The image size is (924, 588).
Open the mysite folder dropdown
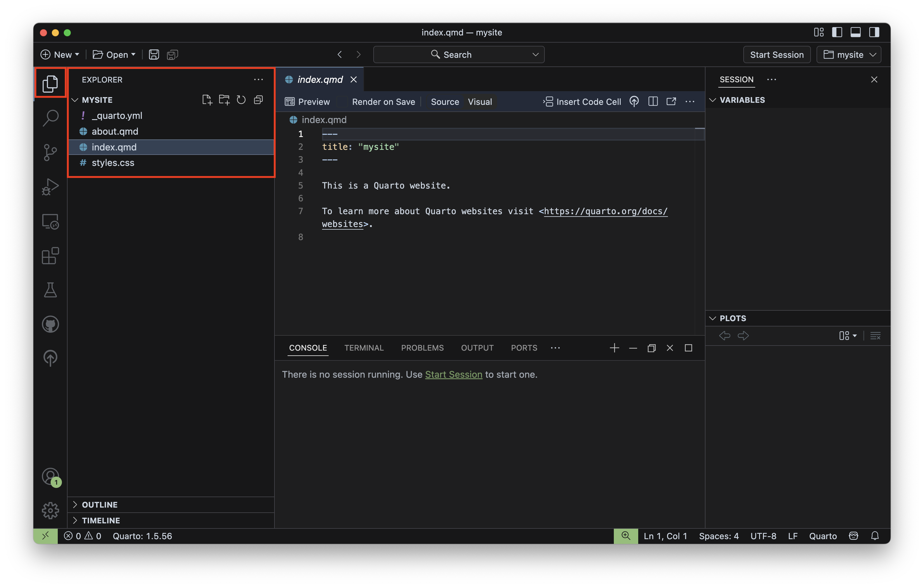[x=849, y=55]
